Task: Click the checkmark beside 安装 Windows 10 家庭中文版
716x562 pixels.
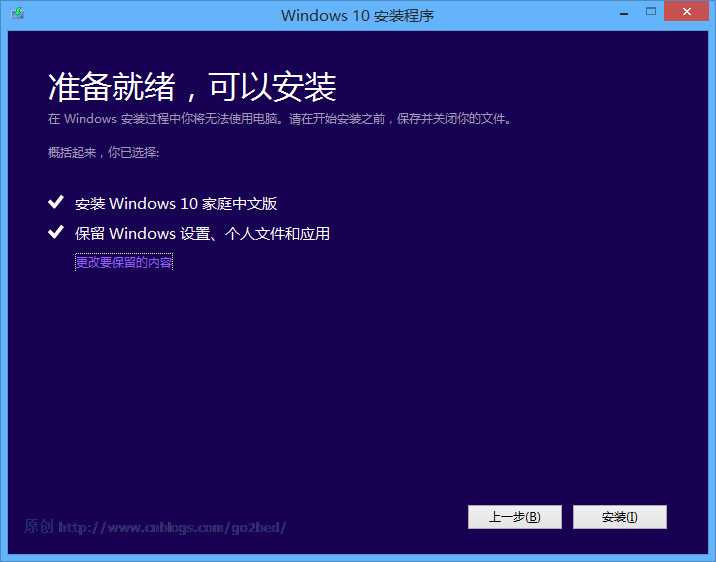Action: [x=56, y=202]
